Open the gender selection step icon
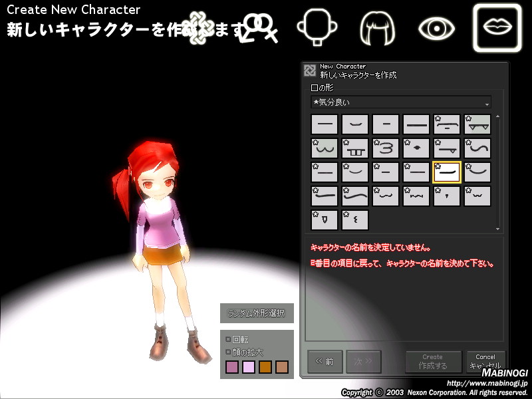Image resolution: width=532 pixels, height=399 pixels. pos(258,29)
